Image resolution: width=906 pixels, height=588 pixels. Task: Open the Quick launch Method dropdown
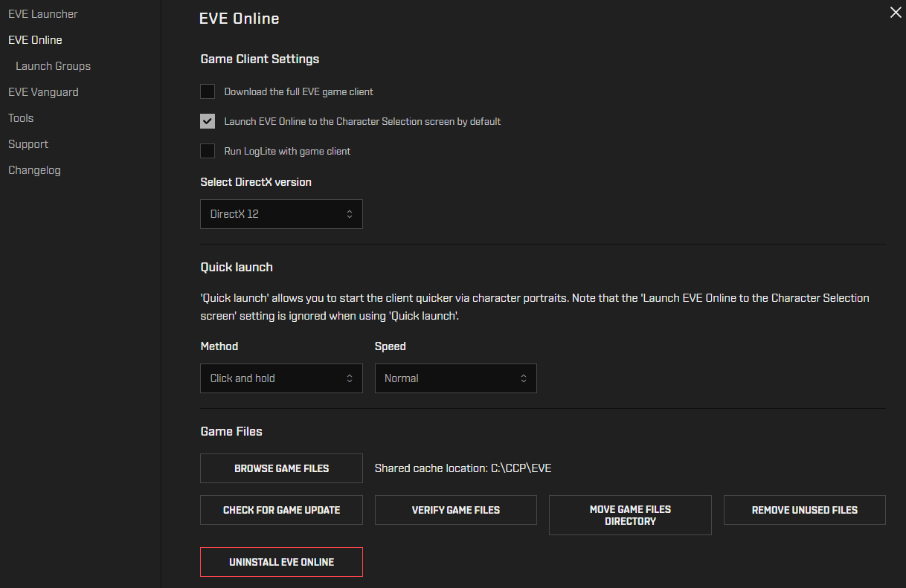coord(281,378)
